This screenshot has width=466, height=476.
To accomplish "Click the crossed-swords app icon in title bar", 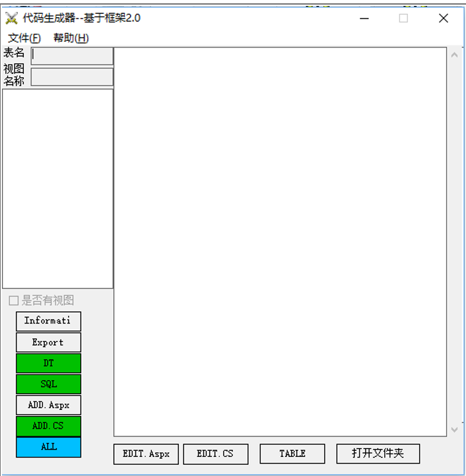I will 11,18.
